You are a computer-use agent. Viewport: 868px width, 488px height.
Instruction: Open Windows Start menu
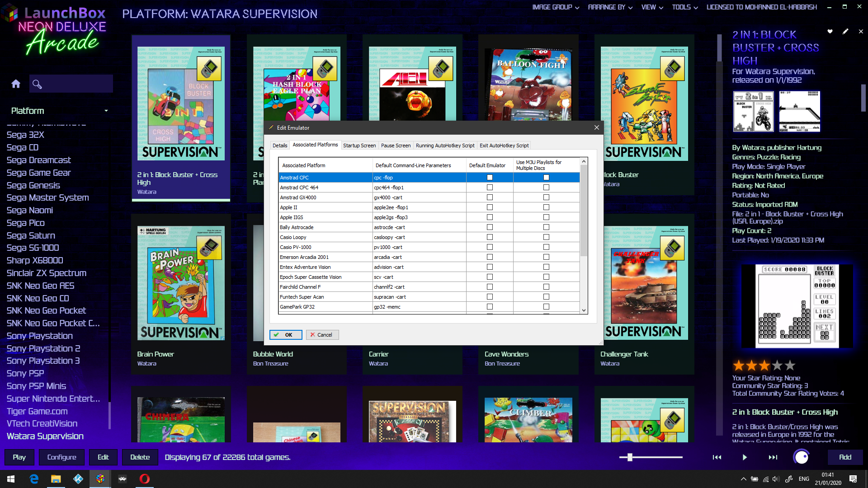[x=11, y=479]
